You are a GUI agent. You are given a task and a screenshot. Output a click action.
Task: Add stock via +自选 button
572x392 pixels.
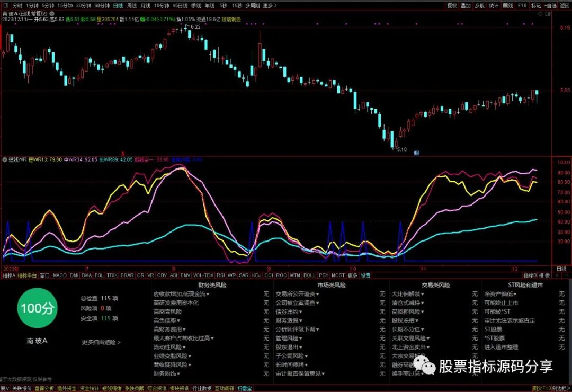pos(550,6)
